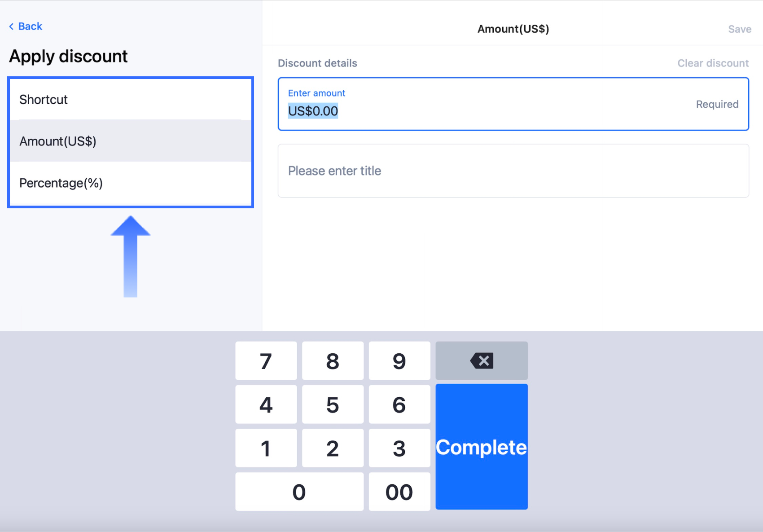
Task: Tap number 4 on the keypad
Action: [x=266, y=404]
